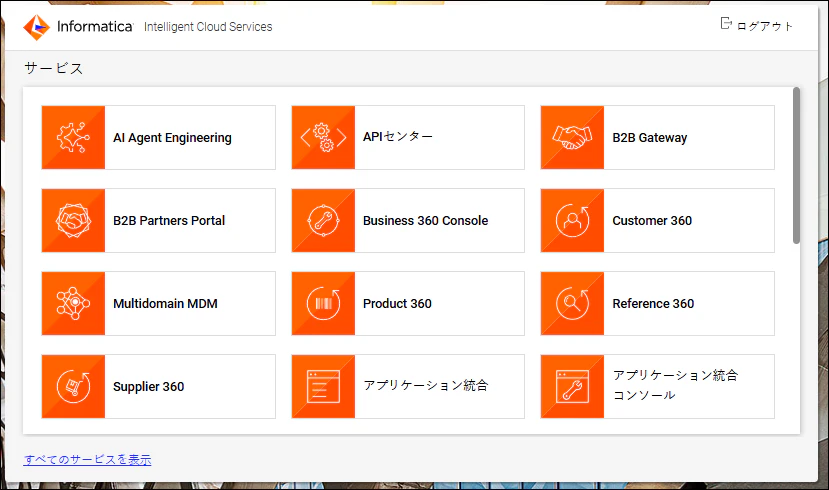
Task: Open the Customer 360 person icon
Action: click(x=572, y=220)
